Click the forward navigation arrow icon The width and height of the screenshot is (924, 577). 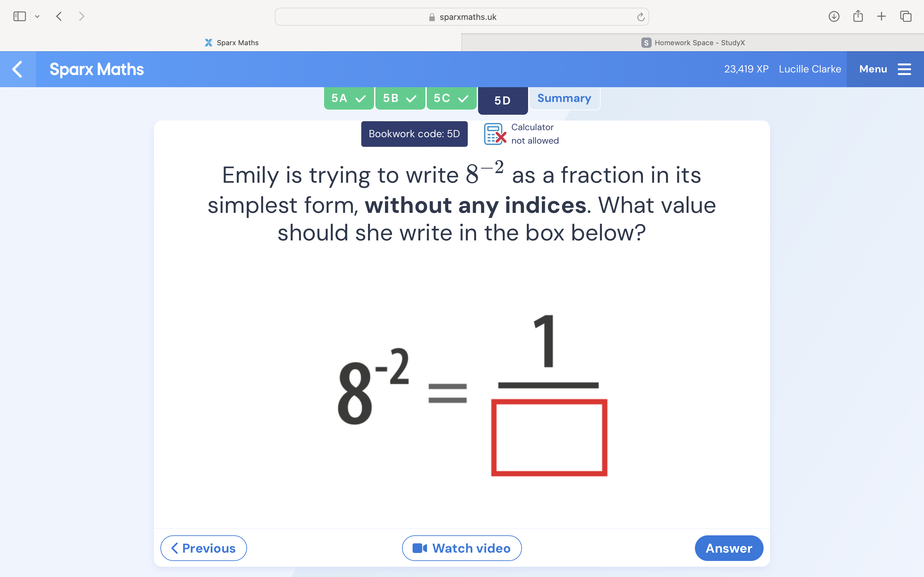[81, 16]
